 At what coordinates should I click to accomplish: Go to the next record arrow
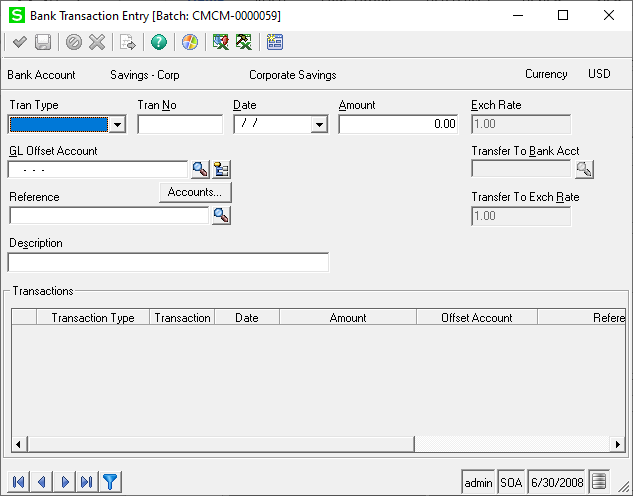click(x=65, y=482)
